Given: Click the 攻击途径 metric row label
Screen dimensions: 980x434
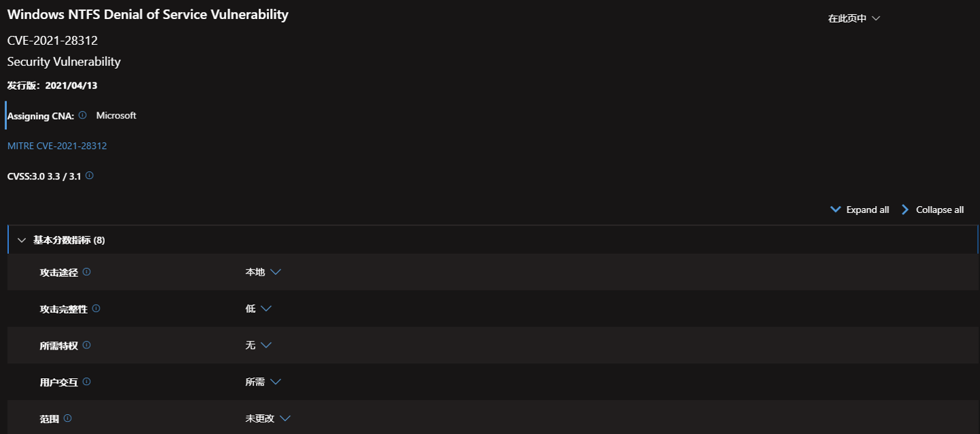Looking at the screenshot, I should coord(59,272).
